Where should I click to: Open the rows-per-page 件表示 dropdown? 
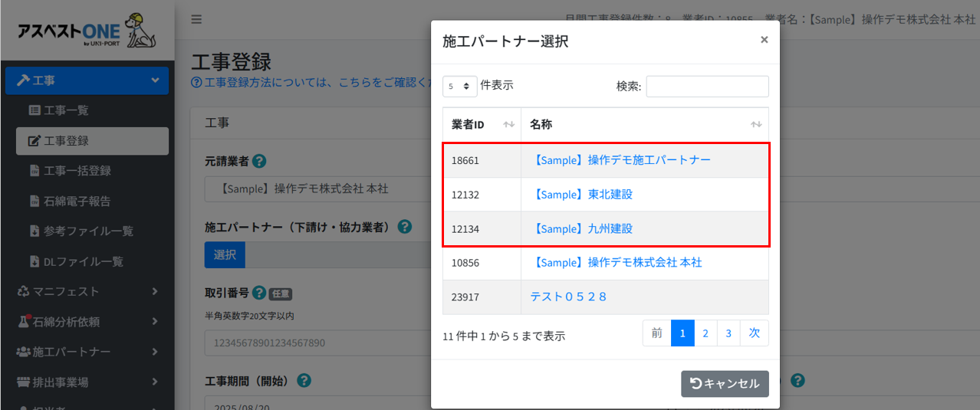pyautogui.click(x=459, y=87)
